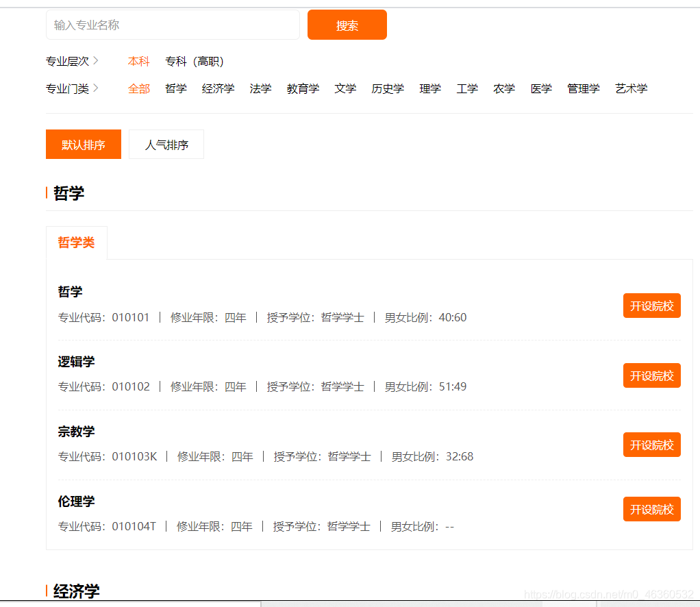The width and height of the screenshot is (700, 607).
Task: Click 开设院校 button for 伦理学
Action: 652,509
